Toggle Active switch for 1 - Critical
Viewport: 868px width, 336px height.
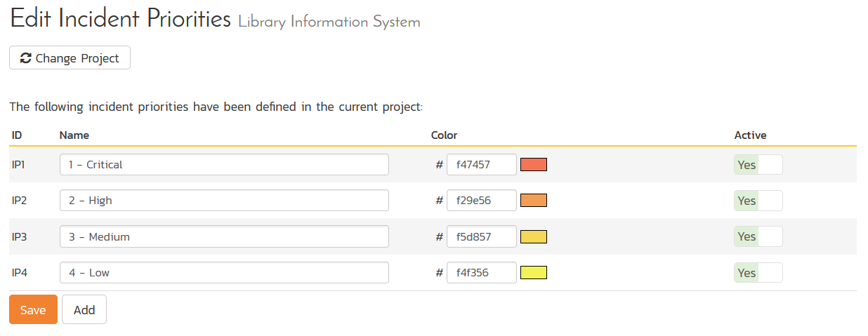click(x=758, y=165)
